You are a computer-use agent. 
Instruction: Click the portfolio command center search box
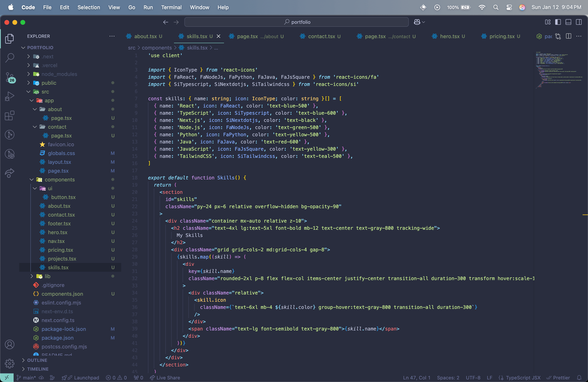[x=296, y=22]
